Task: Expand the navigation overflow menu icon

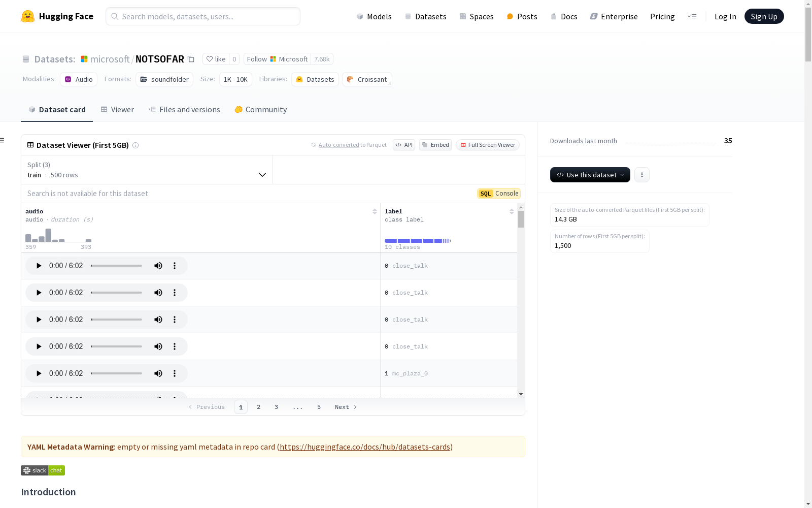Action: 692,16
